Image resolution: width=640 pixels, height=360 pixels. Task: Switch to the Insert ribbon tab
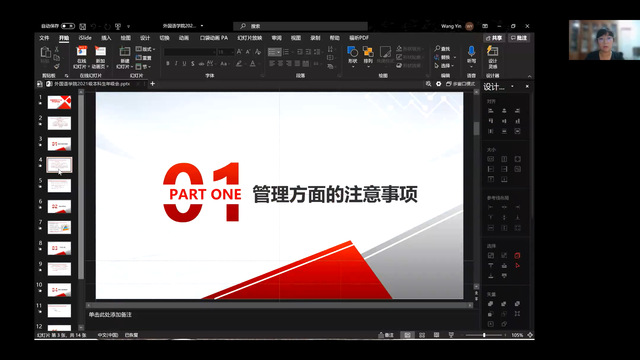(106, 38)
